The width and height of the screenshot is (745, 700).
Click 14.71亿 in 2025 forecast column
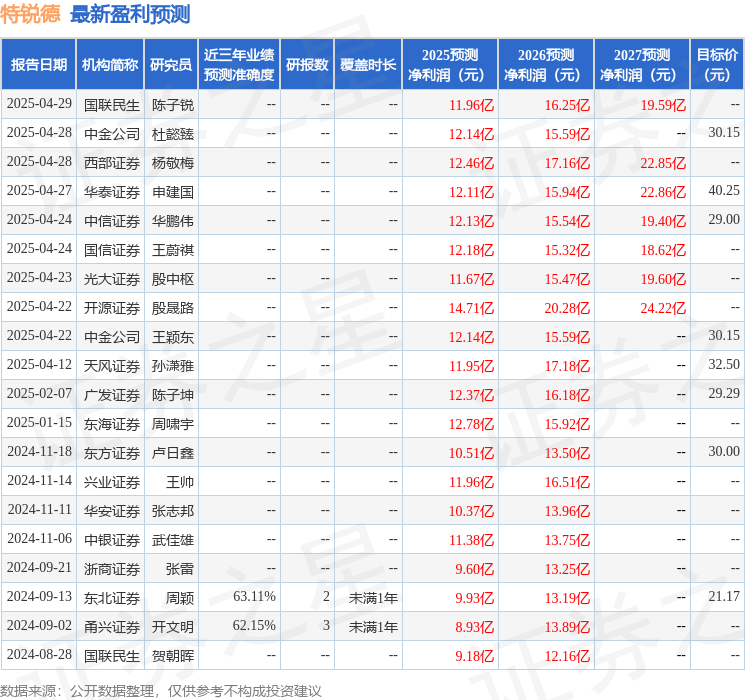click(471, 308)
